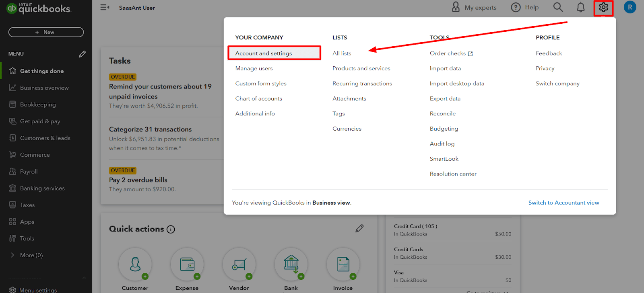Open Account and settings
The width and height of the screenshot is (644, 293).
(264, 53)
